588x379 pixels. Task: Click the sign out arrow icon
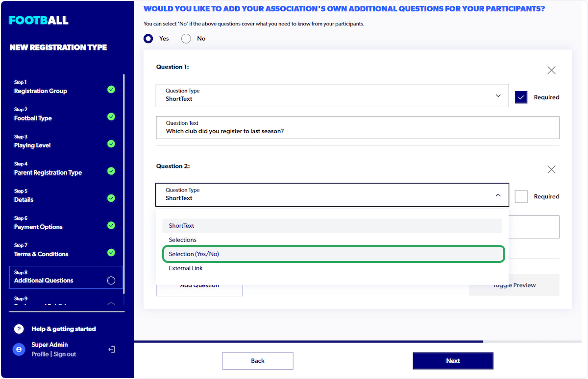pyautogui.click(x=112, y=350)
